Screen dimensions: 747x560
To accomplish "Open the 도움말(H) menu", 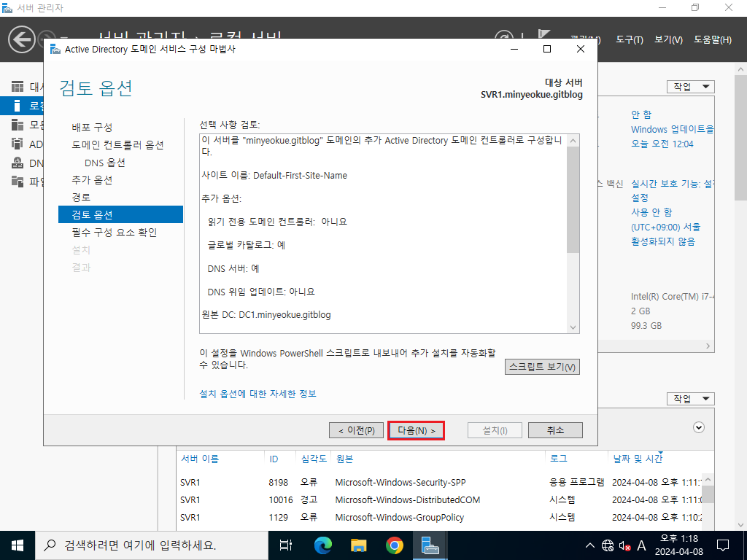I will point(712,40).
